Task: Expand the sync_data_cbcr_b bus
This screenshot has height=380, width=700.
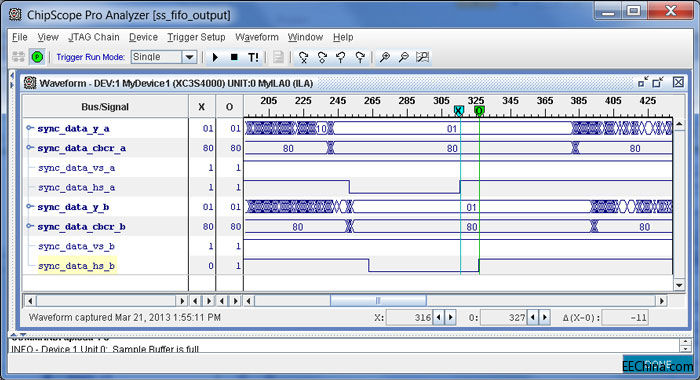Action: point(29,226)
